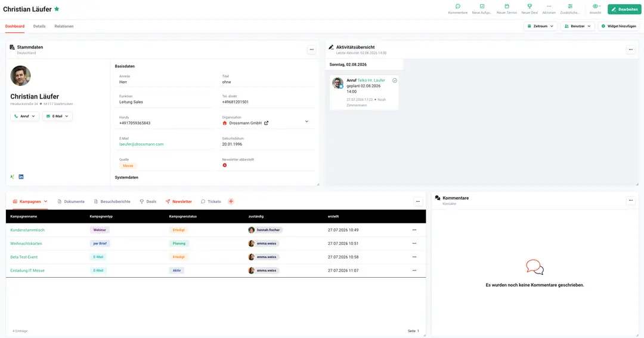Switch to the Besuchsberichte tab
The width and height of the screenshot is (644, 338).
(x=112, y=201)
